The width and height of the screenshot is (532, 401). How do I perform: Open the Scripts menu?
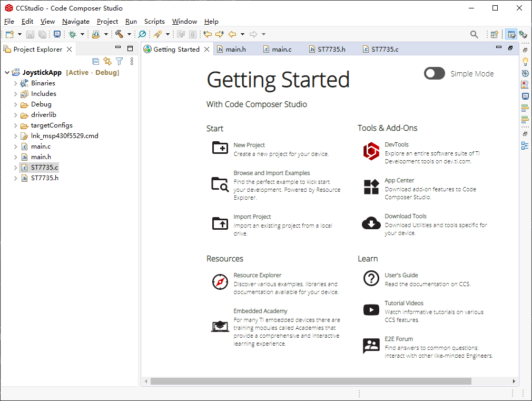[x=154, y=22]
